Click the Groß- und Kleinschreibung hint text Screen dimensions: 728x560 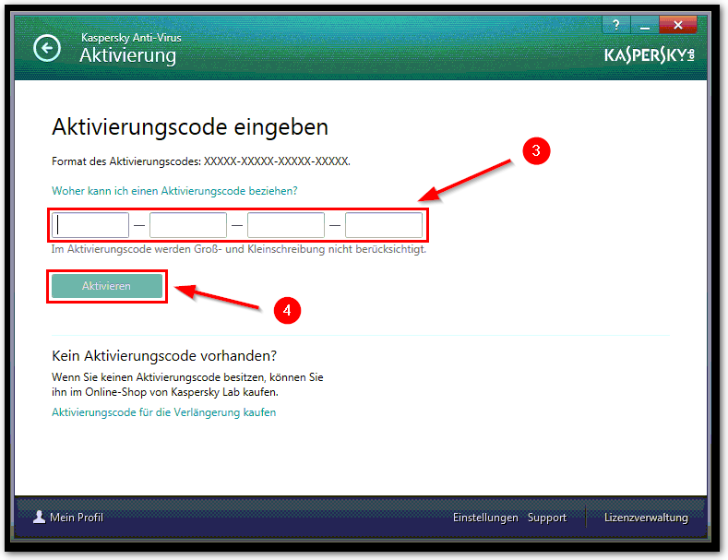[x=239, y=249]
